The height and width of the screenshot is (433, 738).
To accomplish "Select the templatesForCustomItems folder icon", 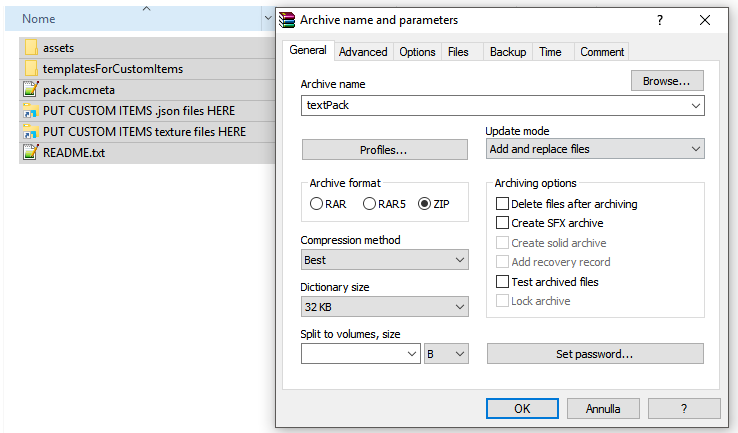I will 30,69.
